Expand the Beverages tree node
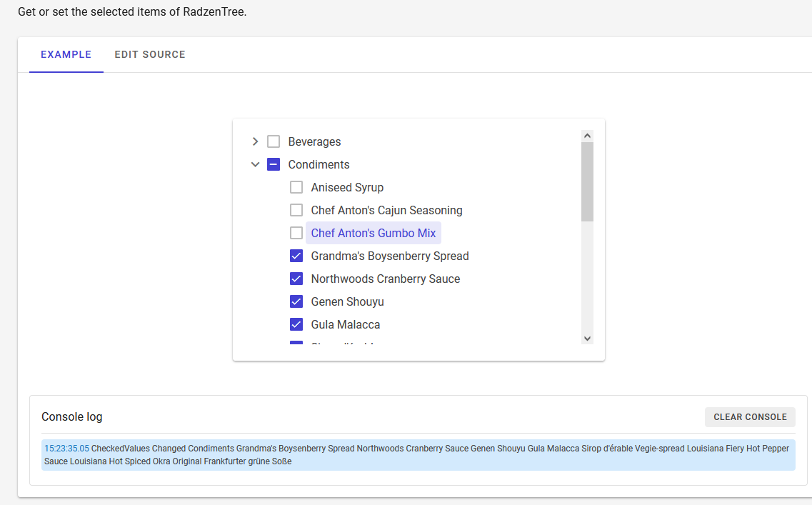The width and height of the screenshot is (812, 505). pyautogui.click(x=255, y=141)
